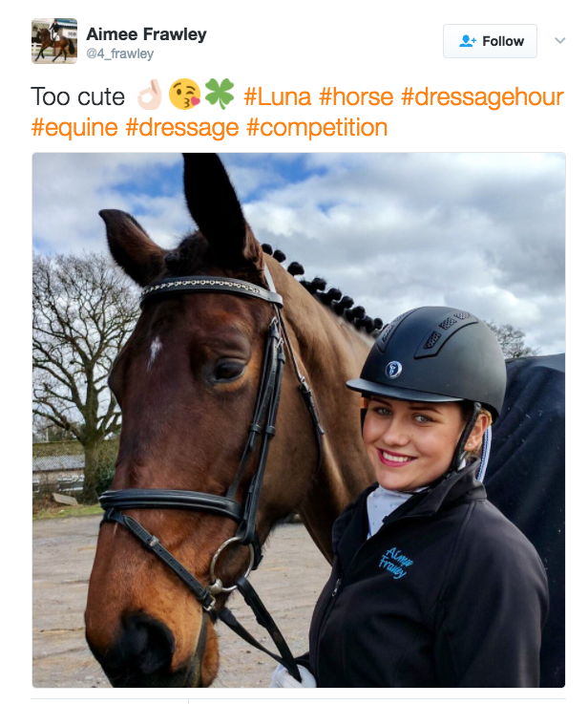Open the #dressagehour hashtag

pyautogui.click(x=482, y=96)
